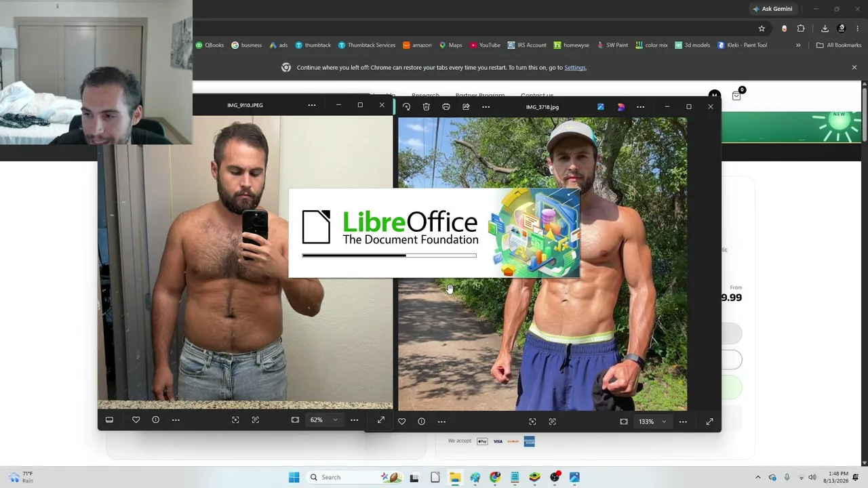
Task: Fit IMG_3718.jpg to window
Action: (624, 422)
